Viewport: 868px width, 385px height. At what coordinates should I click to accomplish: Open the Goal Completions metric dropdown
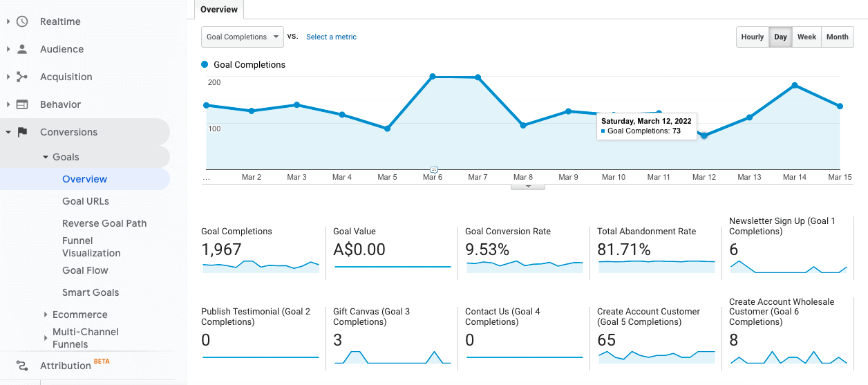pos(242,37)
